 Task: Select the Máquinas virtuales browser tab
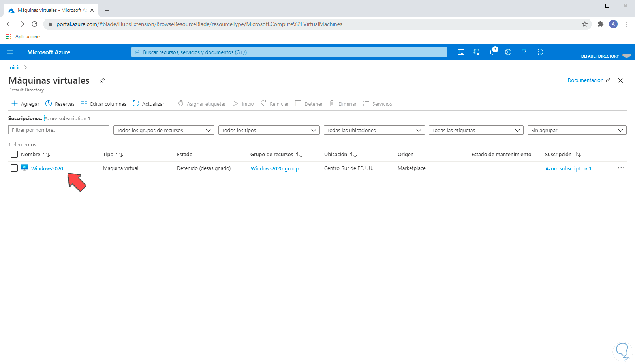(x=51, y=10)
